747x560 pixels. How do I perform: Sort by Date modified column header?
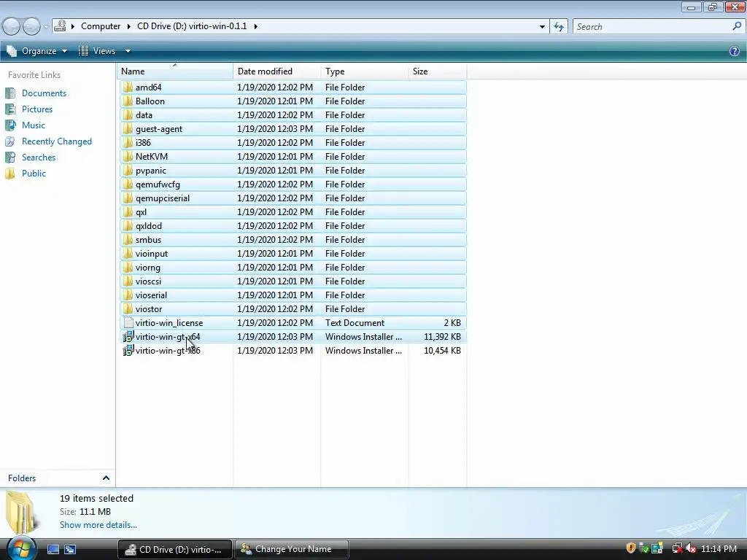[x=276, y=71]
